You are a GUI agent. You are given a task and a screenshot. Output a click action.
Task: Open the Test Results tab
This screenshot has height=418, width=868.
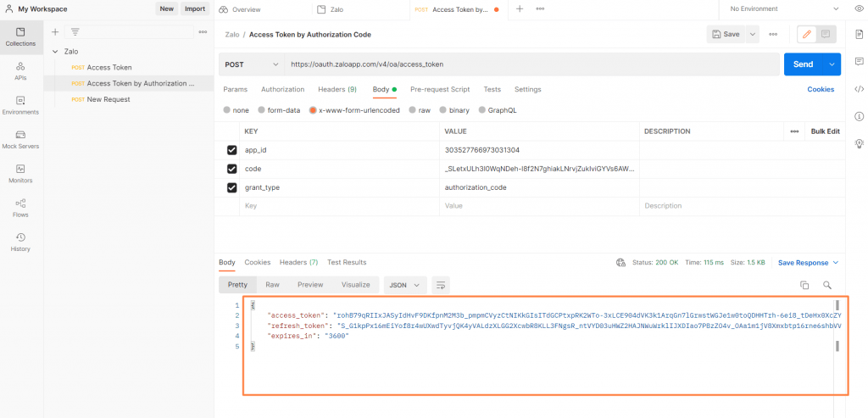[x=347, y=263]
